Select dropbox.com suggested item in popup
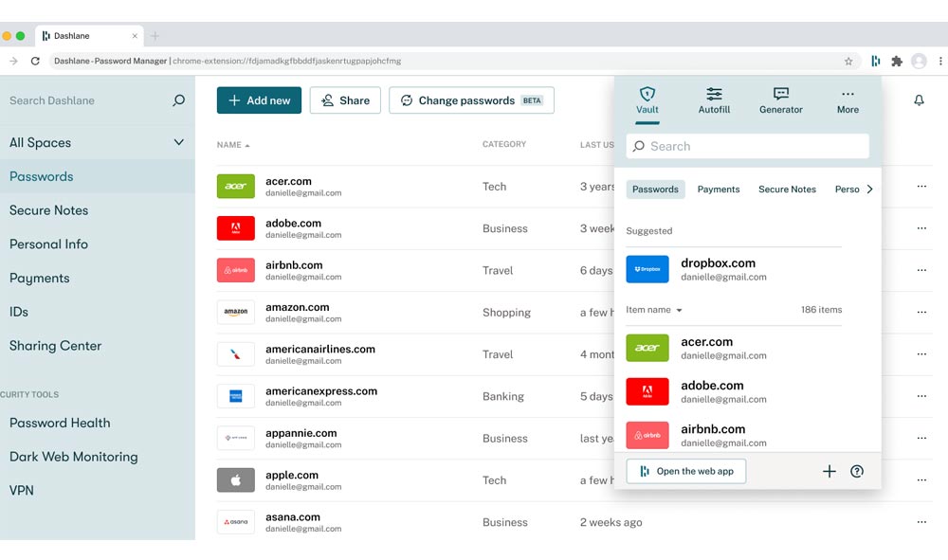 pos(734,269)
